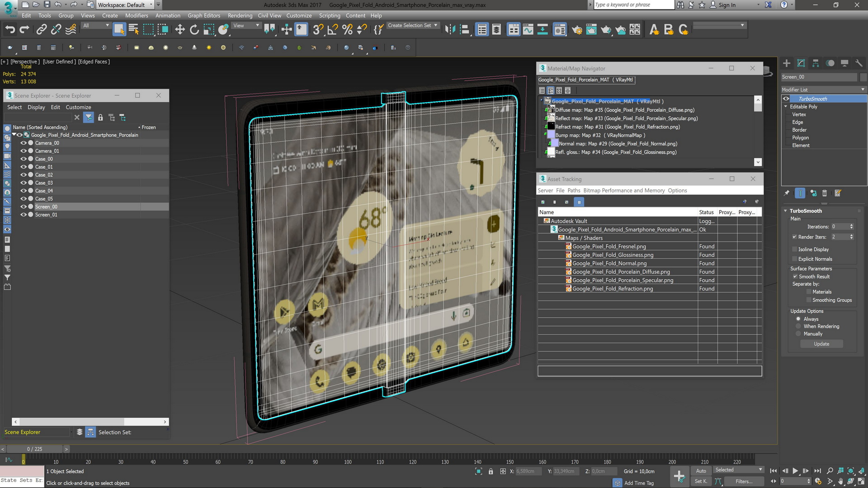Toggle Percent Snap in toolbar

347,30
